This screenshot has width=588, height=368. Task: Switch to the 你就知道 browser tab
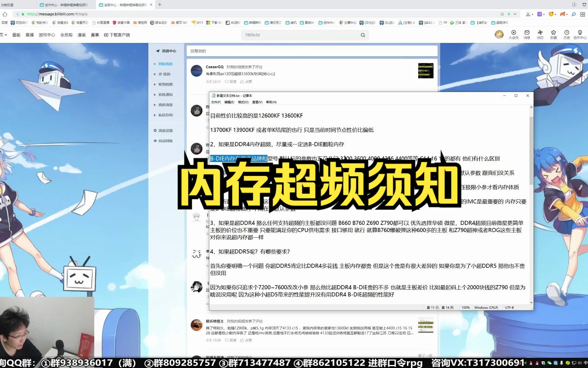[x=18, y=5]
